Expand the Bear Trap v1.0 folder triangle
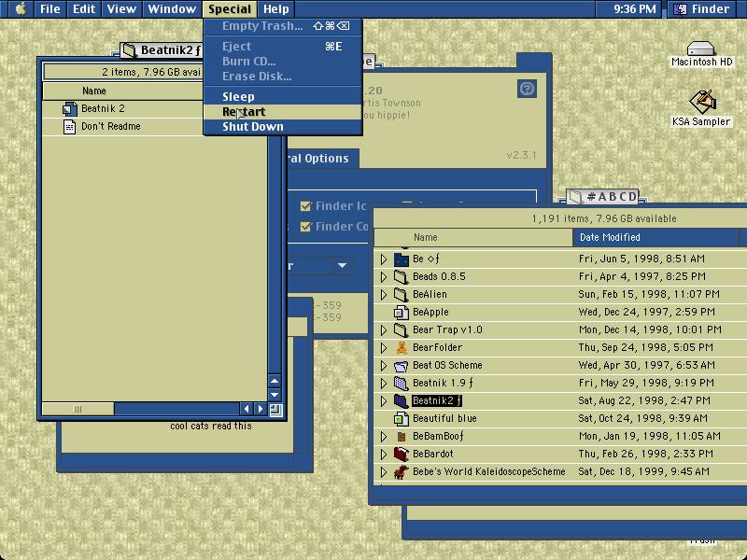 (x=384, y=330)
